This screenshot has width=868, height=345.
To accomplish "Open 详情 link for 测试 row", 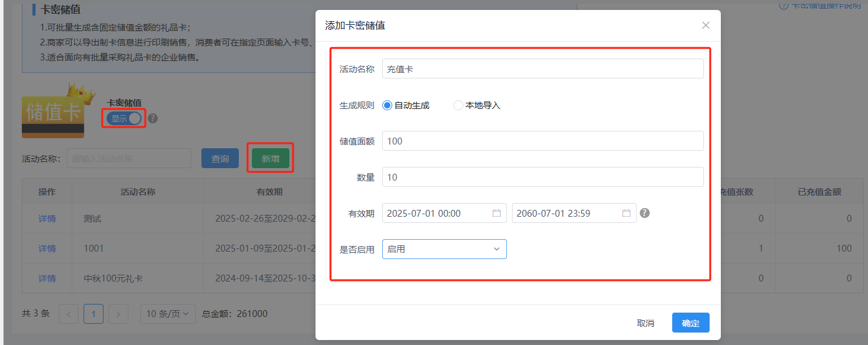I will 47,219.
